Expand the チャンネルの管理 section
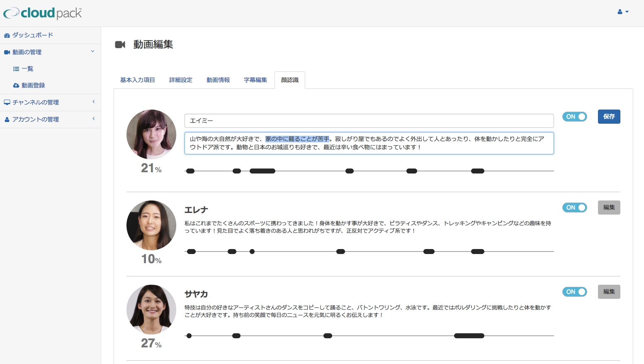This screenshot has width=644, height=364. click(x=93, y=102)
